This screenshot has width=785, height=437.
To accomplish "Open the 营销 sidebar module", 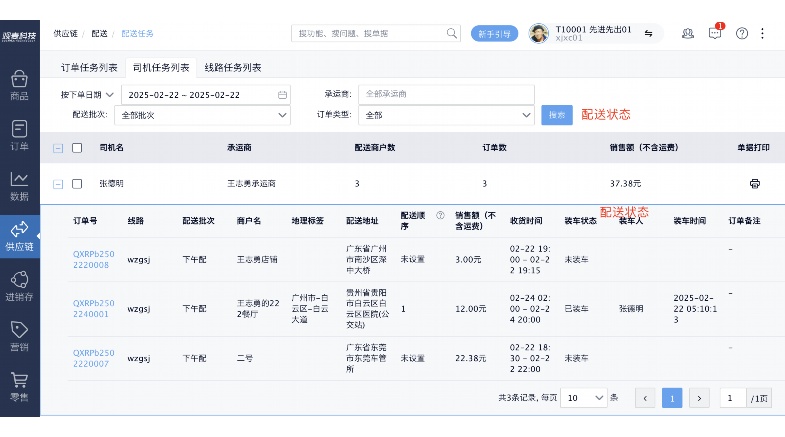I will [x=19, y=336].
